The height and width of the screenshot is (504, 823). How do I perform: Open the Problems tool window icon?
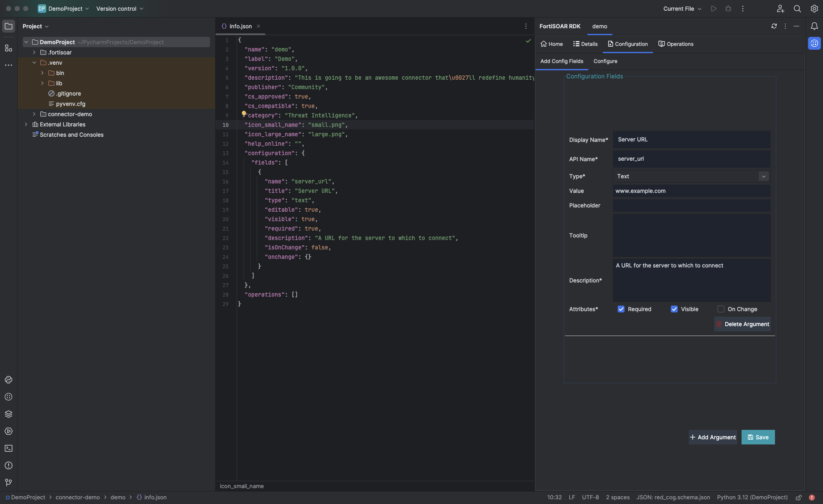pos(8,465)
